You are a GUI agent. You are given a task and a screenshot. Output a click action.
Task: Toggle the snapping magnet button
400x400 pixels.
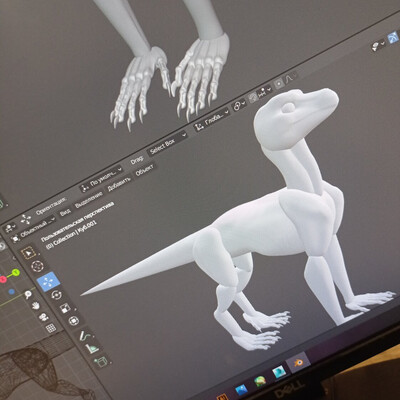point(254,96)
